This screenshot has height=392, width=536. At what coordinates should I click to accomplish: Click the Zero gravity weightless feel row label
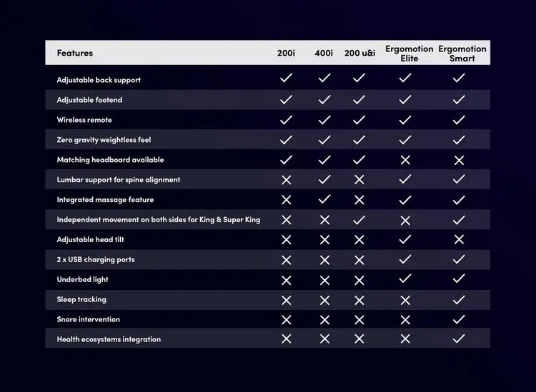click(104, 140)
